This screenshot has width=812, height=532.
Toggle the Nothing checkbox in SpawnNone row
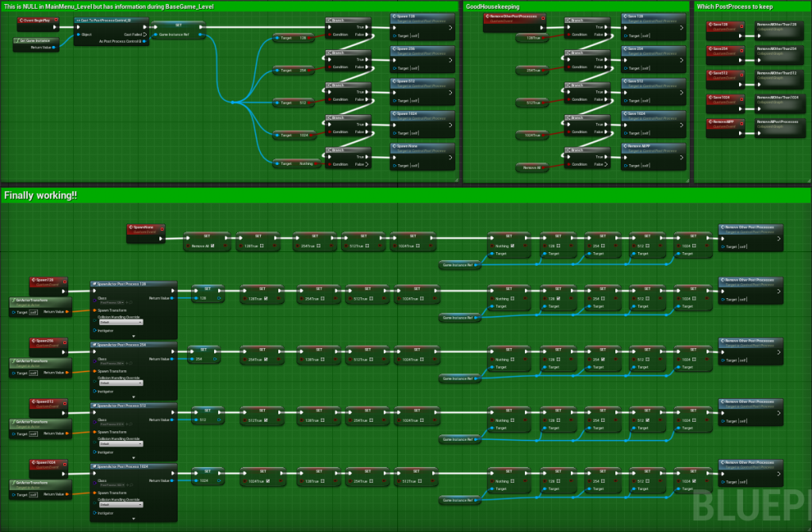(512, 246)
